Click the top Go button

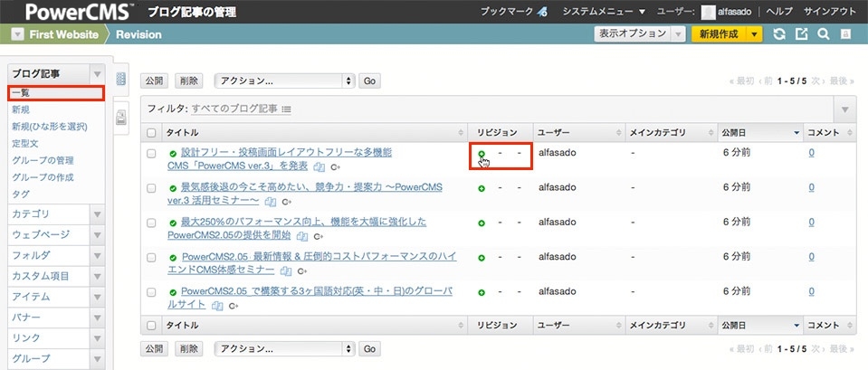[x=370, y=81]
